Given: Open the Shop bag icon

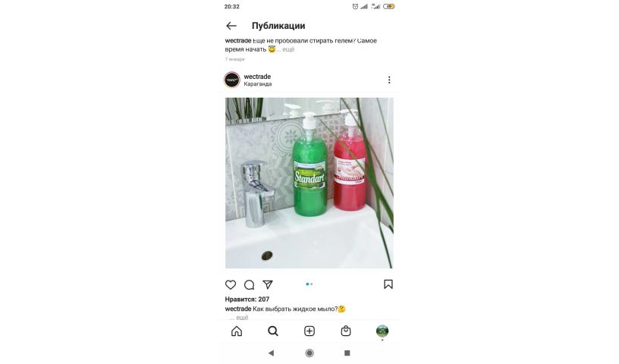Looking at the screenshot, I should pos(346,331).
